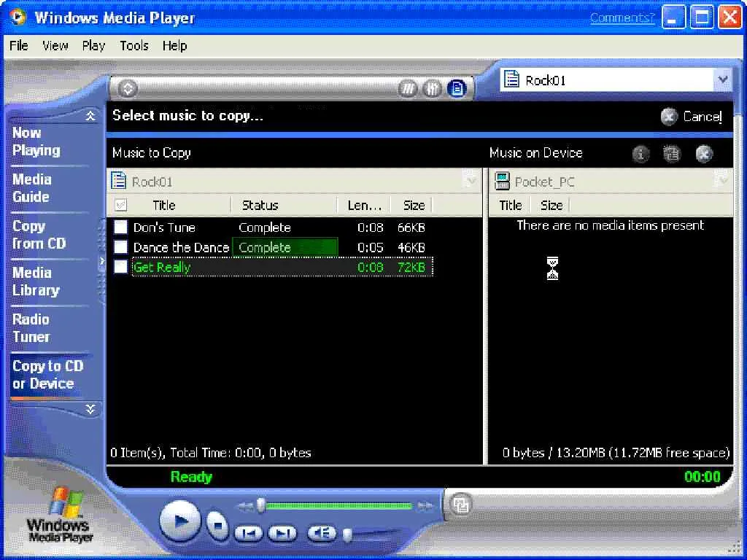Image resolution: width=747 pixels, height=560 pixels.
Task: Click the Windows Media Player title icon
Action: [18, 17]
